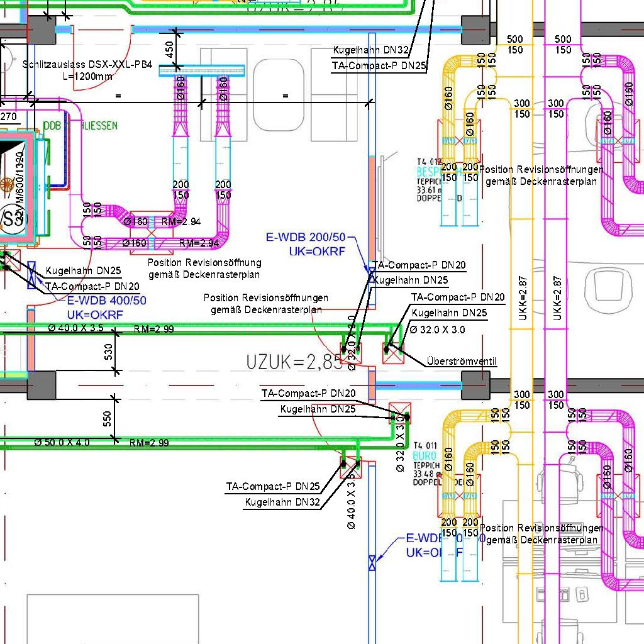Select the horizontal Ø 32.0 X 3.0 label
Viewport: 644px width, 644px height.
pos(437,330)
